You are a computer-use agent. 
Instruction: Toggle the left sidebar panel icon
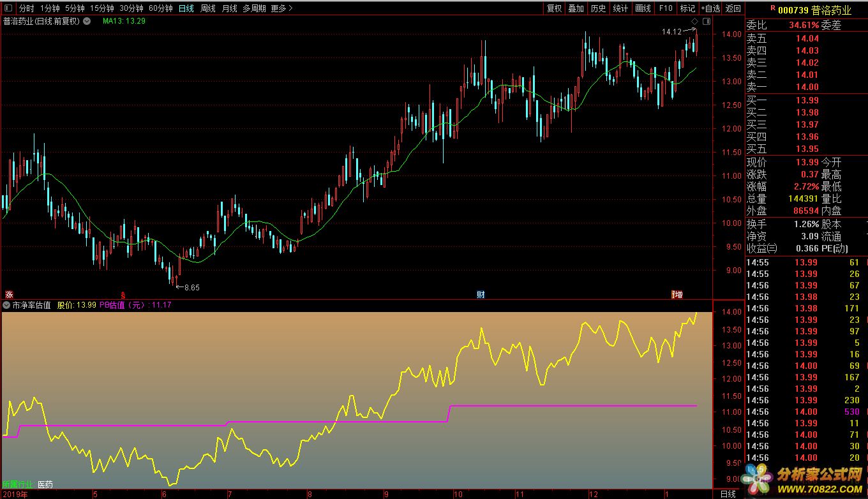tap(8, 8)
